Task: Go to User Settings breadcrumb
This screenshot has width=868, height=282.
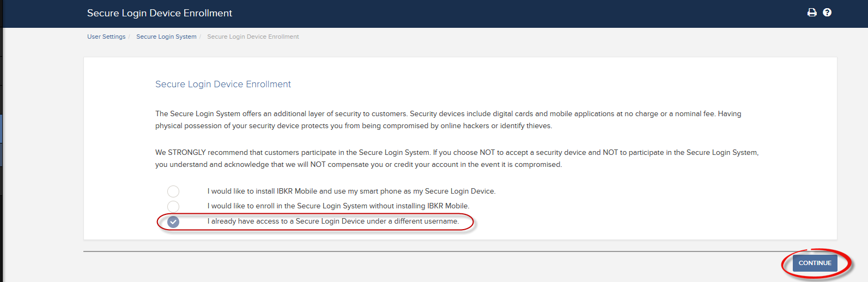Action: coord(106,37)
